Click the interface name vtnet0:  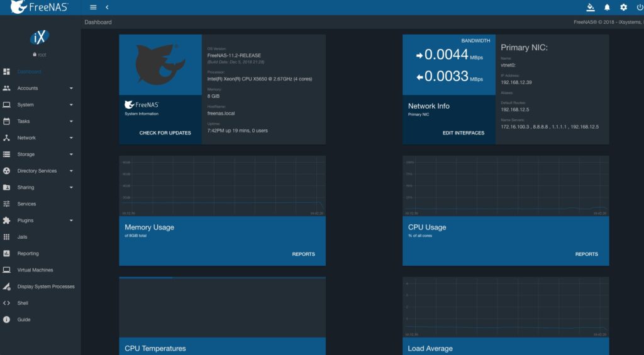pos(508,65)
